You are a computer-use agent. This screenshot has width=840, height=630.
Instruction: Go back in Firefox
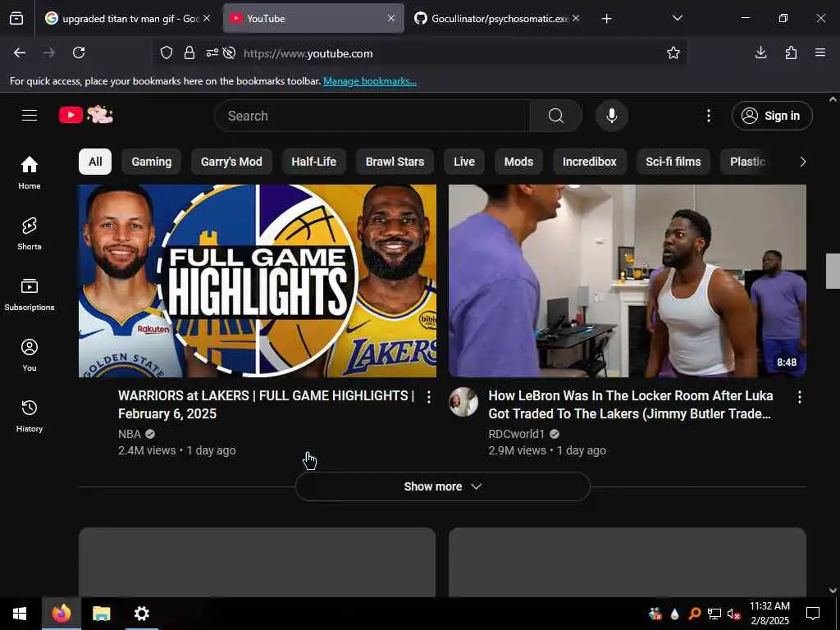click(20, 52)
